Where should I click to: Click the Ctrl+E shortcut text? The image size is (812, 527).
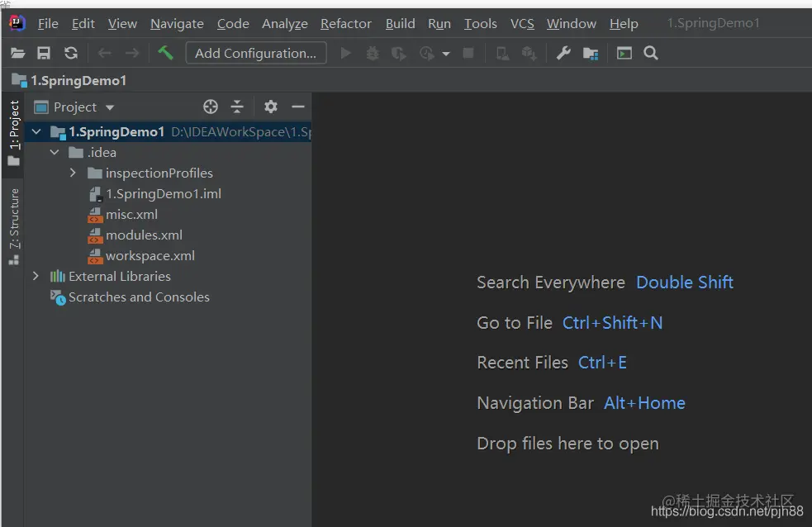(602, 363)
